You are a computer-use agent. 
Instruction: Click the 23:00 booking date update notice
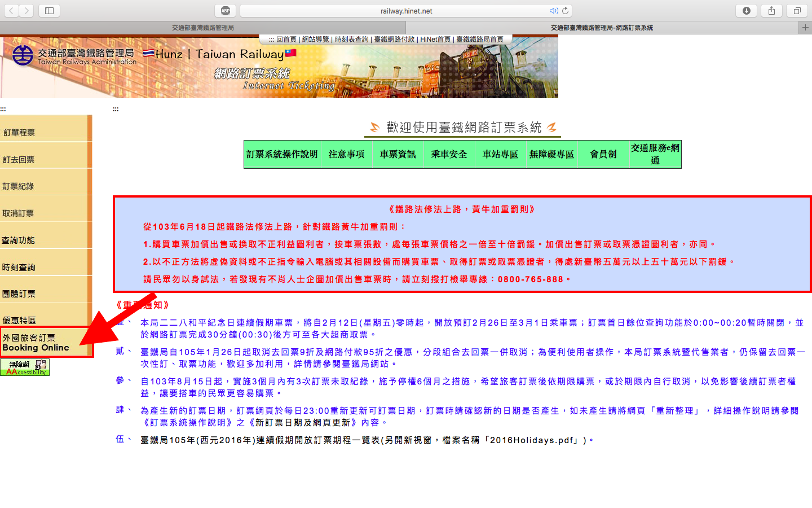(470, 417)
